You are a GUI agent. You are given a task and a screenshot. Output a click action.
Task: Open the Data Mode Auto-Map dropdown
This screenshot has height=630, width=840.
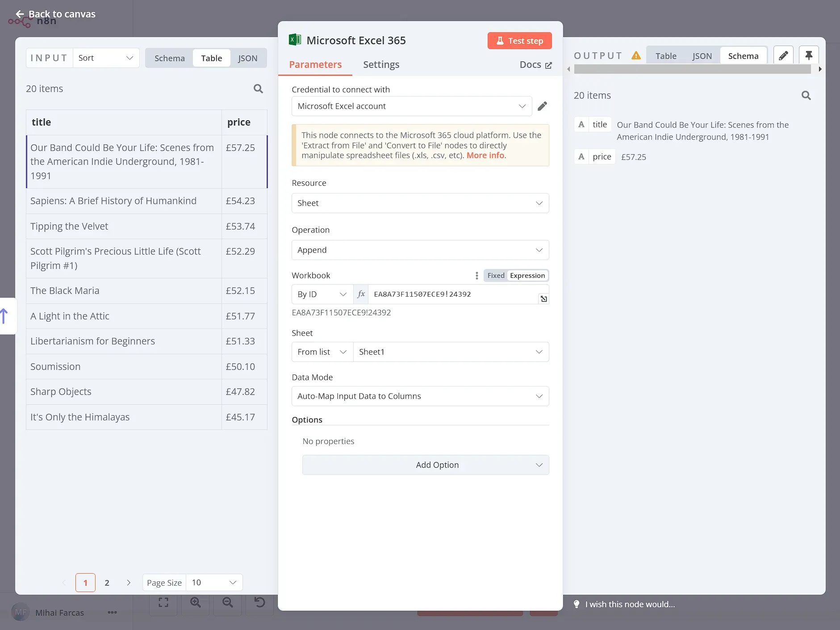(420, 396)
